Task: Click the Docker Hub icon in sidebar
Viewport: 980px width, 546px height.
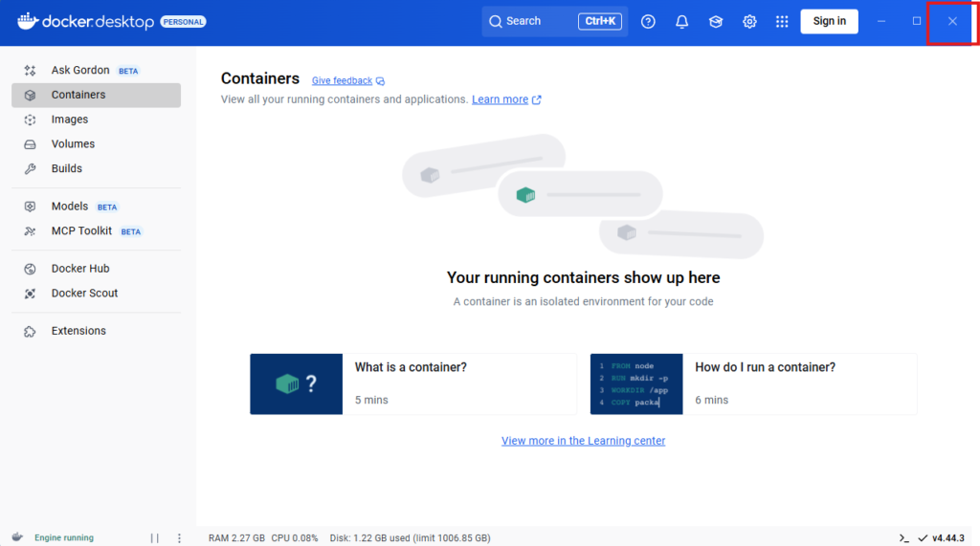Action: (x=30, y=269)
